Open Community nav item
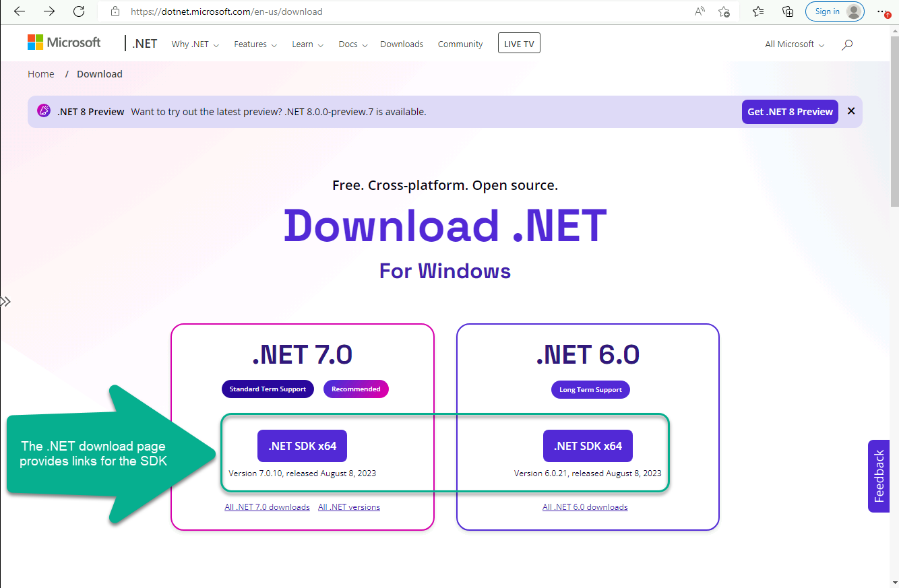The image size is (899, 588). 460,44
